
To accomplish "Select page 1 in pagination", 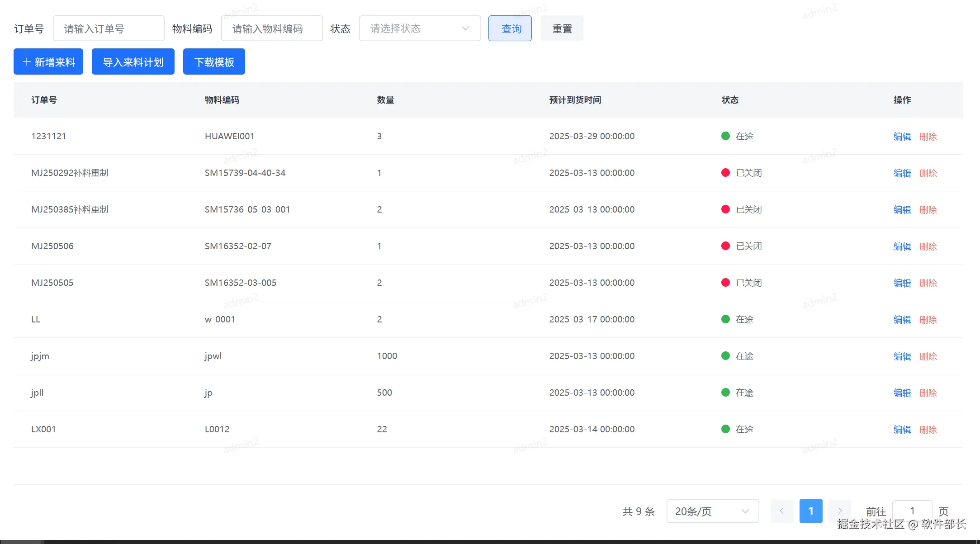I will [x=811, y=511].
